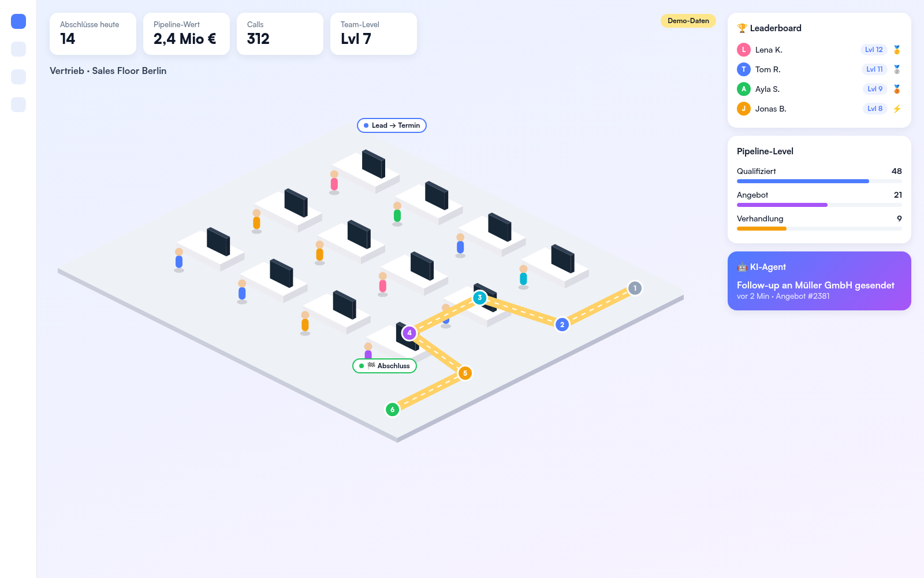
Task: Open the KI-Agent follow-up notification
Action: 819,281
